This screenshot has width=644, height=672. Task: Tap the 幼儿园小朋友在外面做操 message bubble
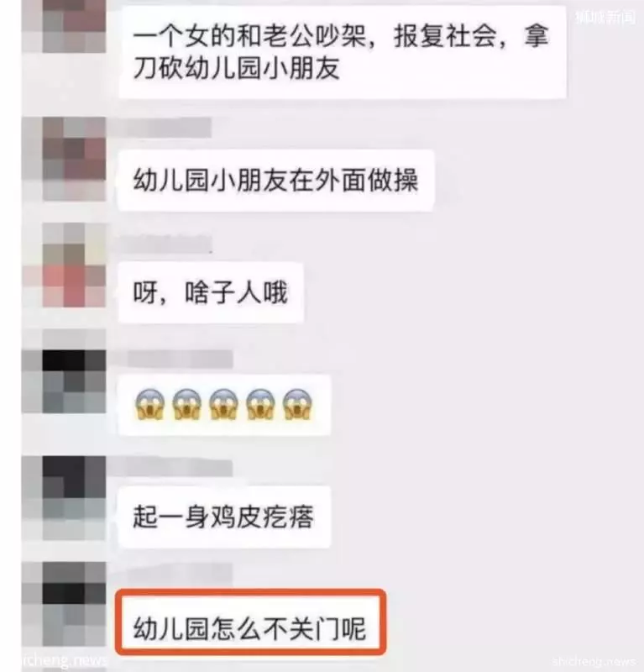click(276, 181)
